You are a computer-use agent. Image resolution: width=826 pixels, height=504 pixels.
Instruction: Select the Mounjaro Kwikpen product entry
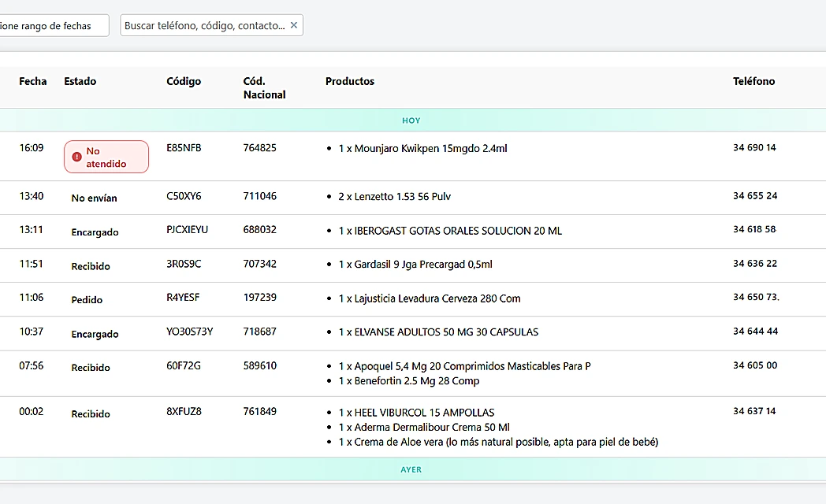coord(422,148)
